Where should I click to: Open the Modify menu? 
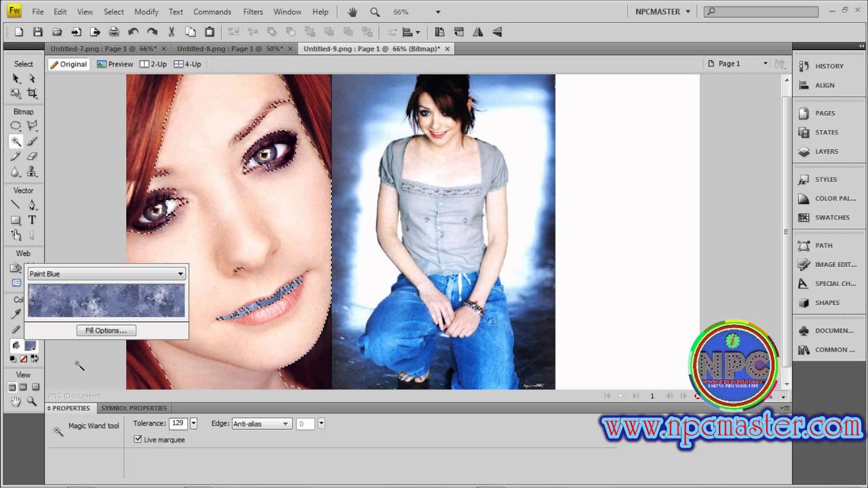tap(146, 12)
